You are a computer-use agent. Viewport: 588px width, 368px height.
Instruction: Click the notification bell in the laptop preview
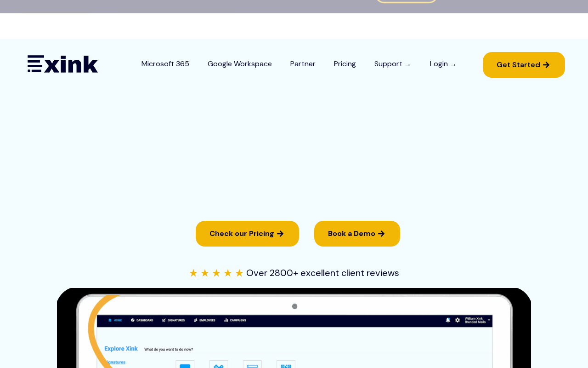click(x=448, y=320)
